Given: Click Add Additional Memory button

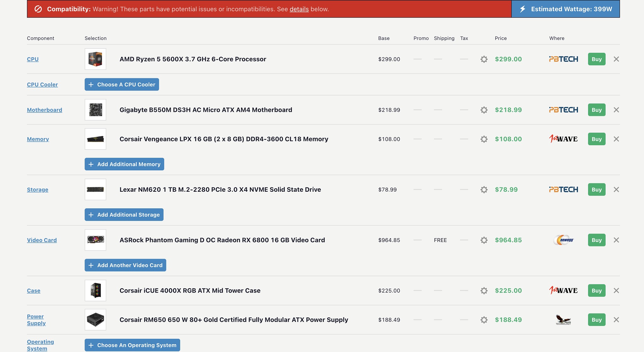Looking at the screenshot, I should [x=124, y=164].
